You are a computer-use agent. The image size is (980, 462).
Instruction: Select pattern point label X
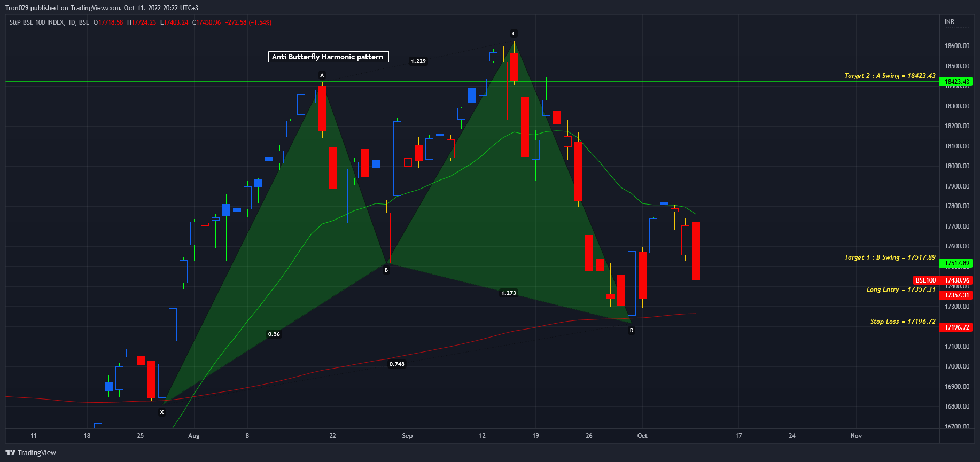pos(162,412)
